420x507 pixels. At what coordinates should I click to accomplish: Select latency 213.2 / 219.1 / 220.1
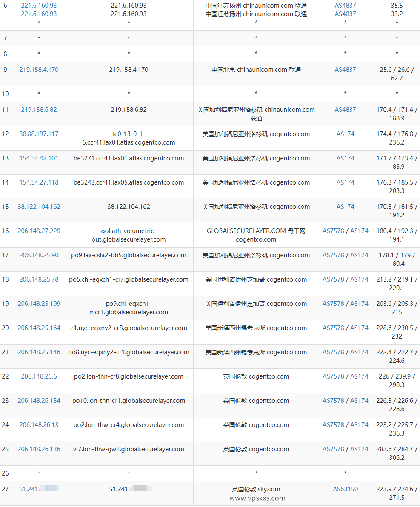coord(397,284)
